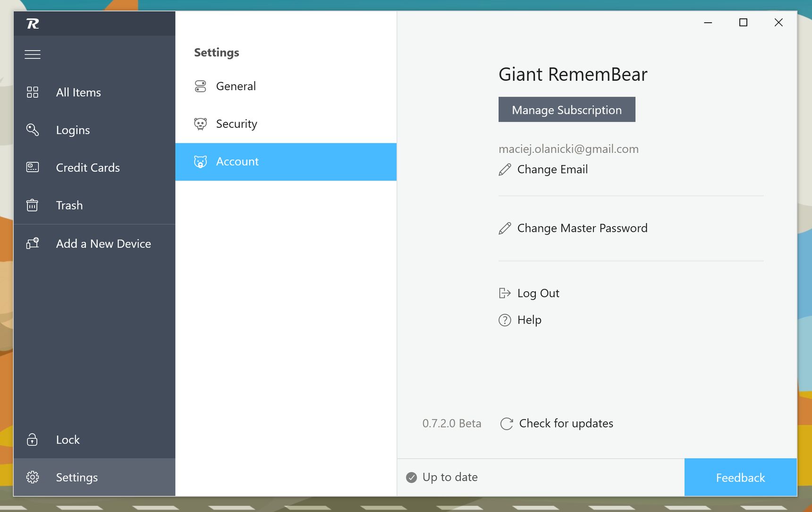Click the Manage Subscription button
This screenshot has width=812, height=512.
coord(567,109)
